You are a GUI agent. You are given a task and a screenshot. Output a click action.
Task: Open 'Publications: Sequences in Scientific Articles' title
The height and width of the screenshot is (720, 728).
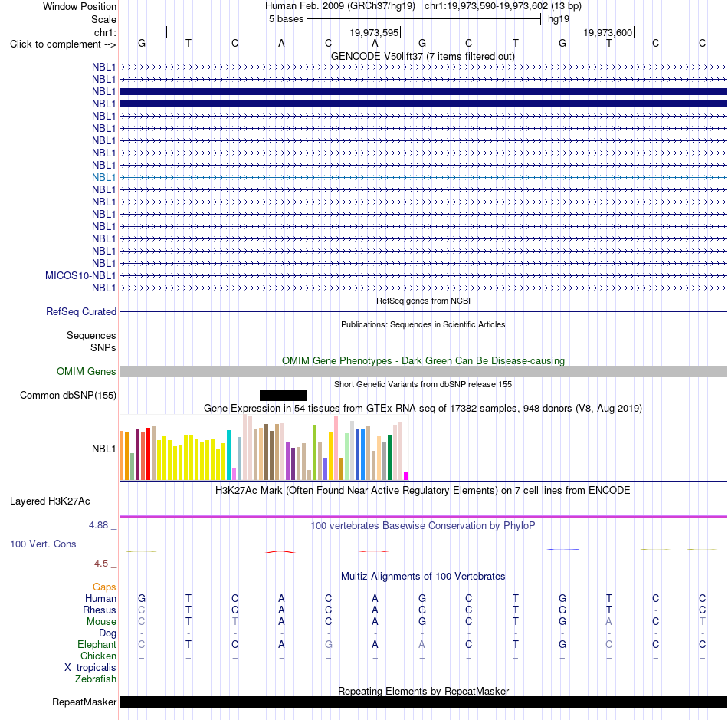pos(423,324)
